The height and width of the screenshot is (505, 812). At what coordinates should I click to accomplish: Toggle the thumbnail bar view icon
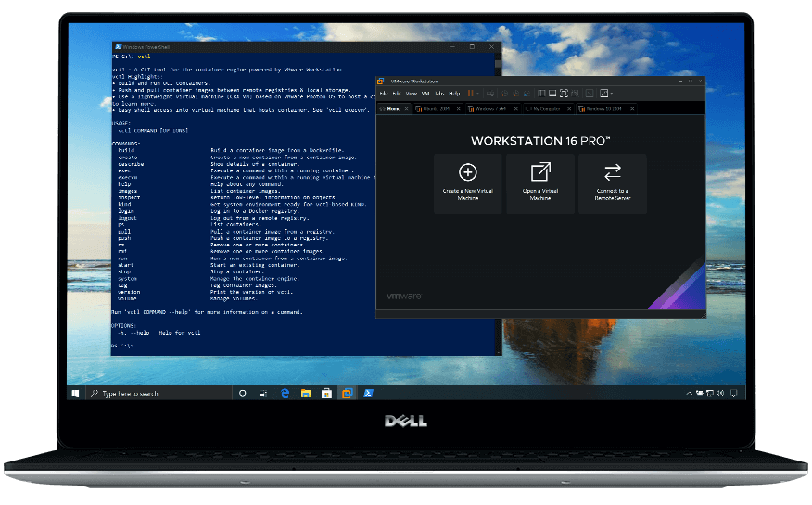[552, 94]
